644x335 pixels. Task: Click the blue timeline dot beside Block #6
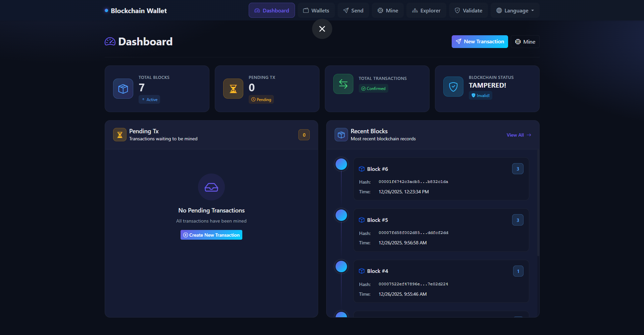pyautogui.click(x=341, y=164)
